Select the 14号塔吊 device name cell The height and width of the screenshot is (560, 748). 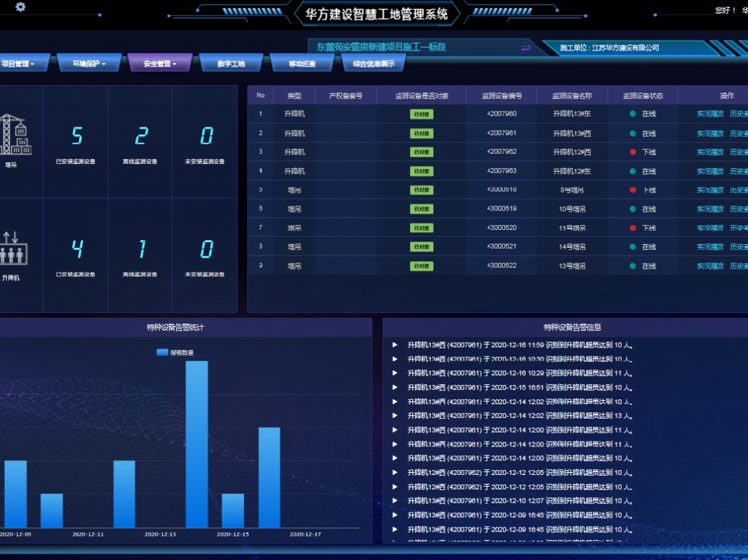click(573, 247)
